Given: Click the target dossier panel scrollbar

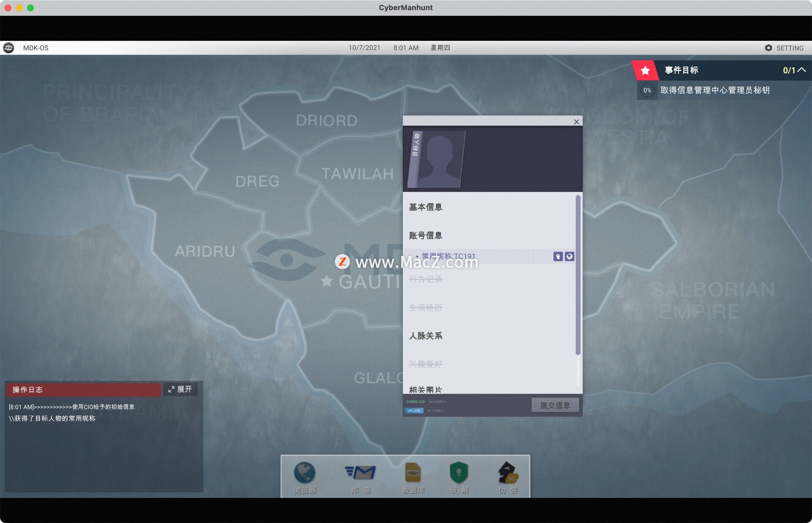Looking at the screenshot, I should [578, 275].
